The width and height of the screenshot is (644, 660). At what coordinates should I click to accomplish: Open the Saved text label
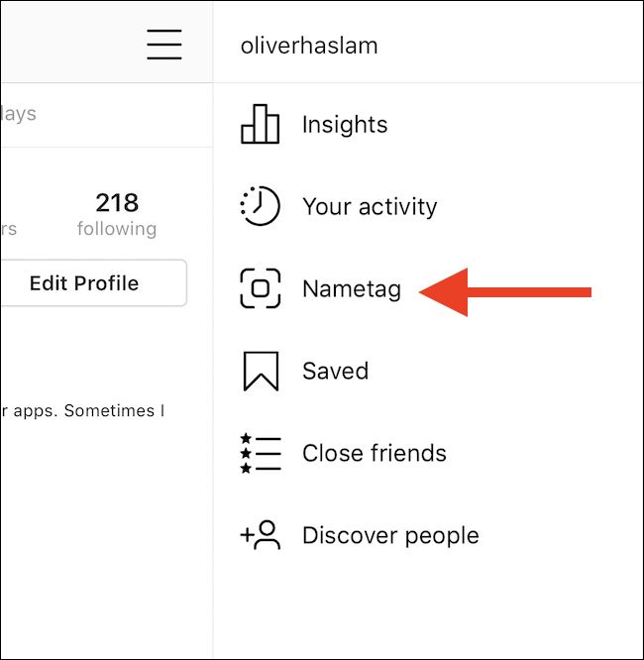335,372
